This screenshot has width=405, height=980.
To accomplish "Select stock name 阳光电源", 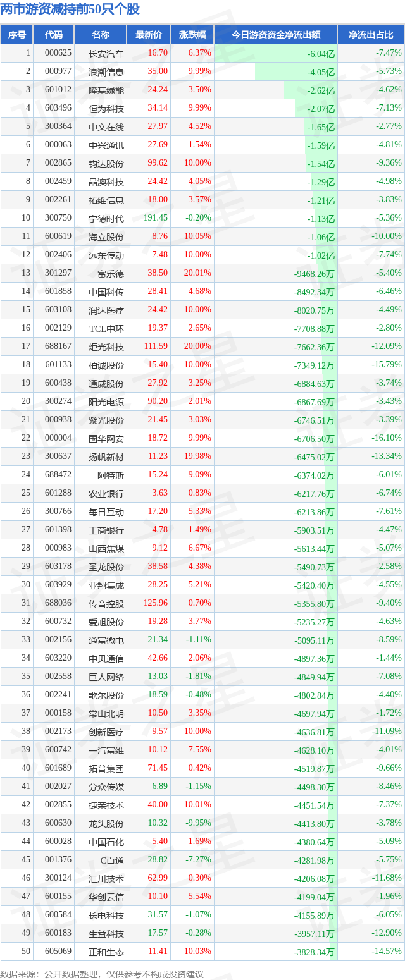I will pos(106,402).
